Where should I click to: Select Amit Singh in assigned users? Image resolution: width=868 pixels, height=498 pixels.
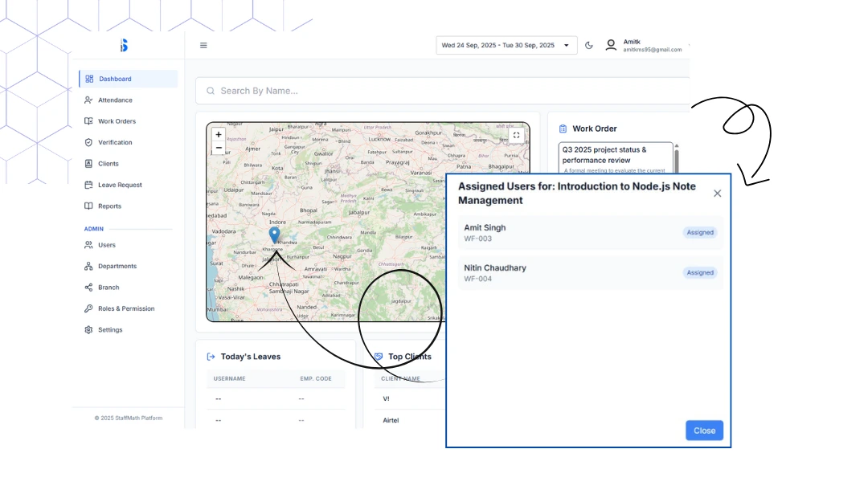pos(591,232)
